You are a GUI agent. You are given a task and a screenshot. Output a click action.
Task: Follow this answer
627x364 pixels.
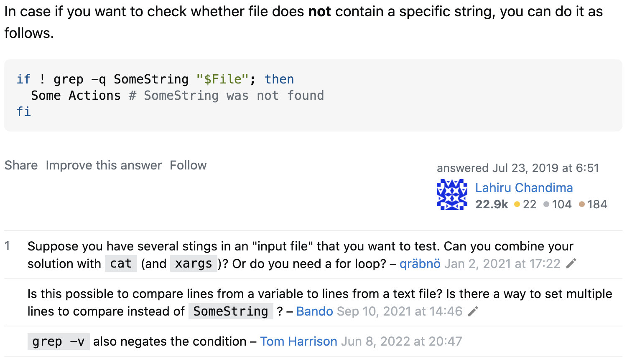[188, 165]
